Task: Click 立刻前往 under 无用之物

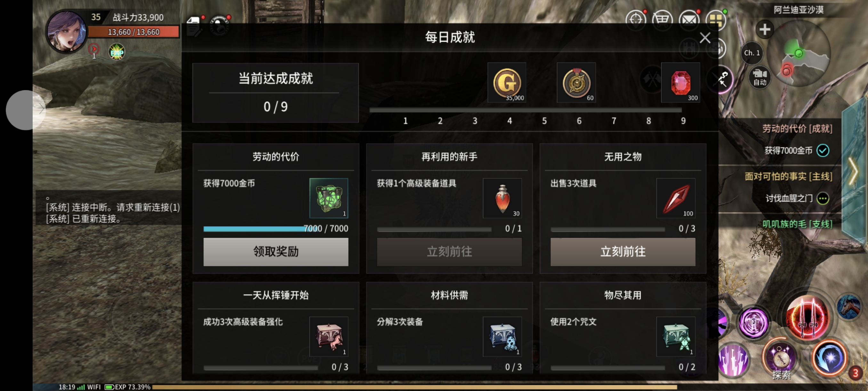Action: tap(623, 252)
